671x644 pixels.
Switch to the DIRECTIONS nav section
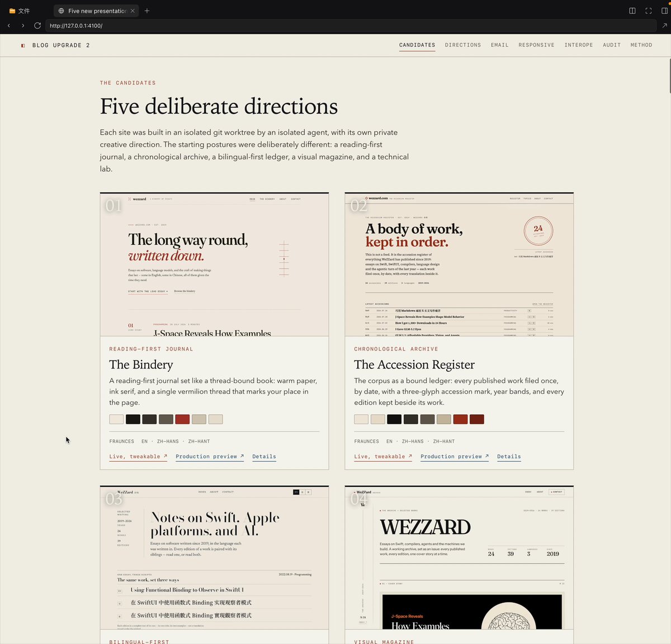463,45
